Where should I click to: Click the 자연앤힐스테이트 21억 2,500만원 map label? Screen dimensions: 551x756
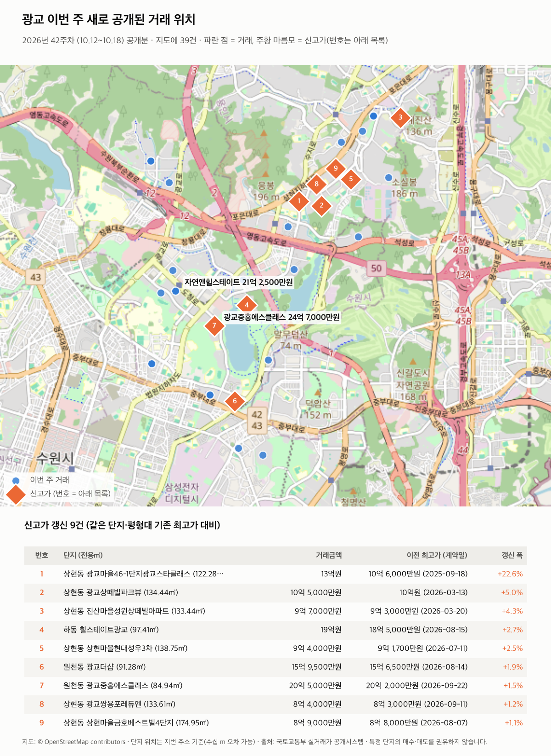[239, 282]
